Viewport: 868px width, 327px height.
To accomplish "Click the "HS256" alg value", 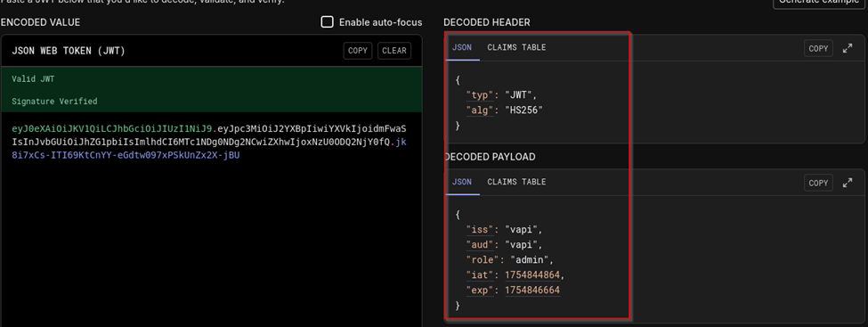I will point(524,110).
